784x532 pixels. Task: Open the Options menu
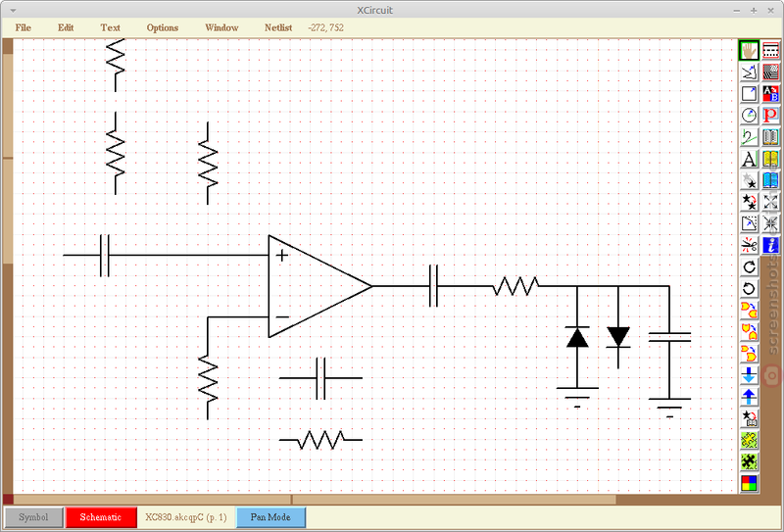tap(163, 28)
